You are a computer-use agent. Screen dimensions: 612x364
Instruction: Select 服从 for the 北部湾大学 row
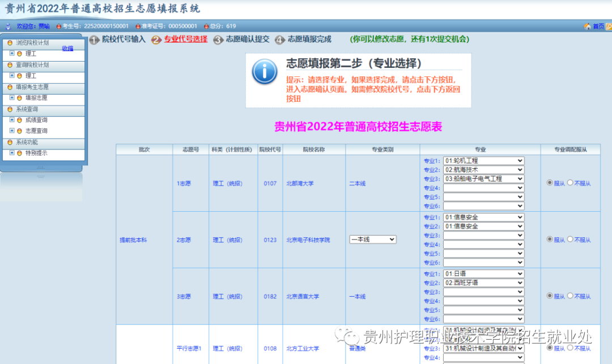[550, 183]
